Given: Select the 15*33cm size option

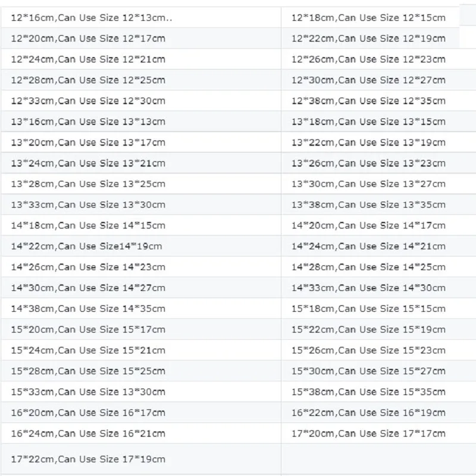Looking at the screenshot, I should click(x=88, y=392).
